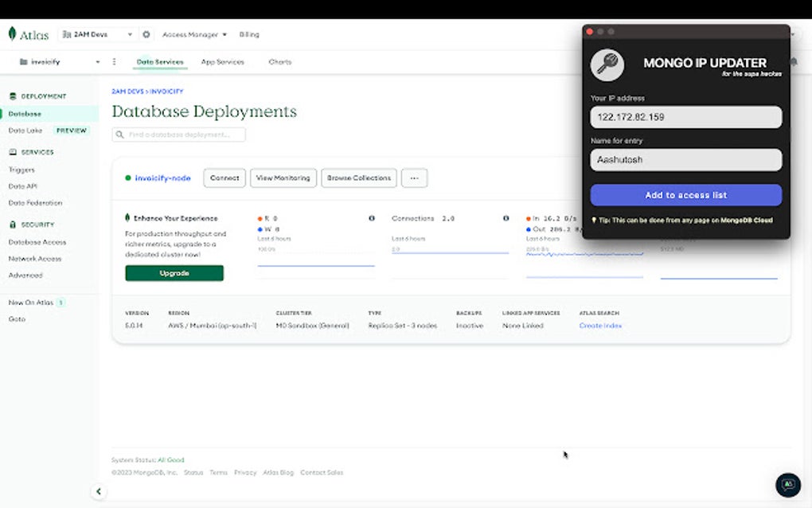Open project options three-dot menu

(x=114, y=62)
